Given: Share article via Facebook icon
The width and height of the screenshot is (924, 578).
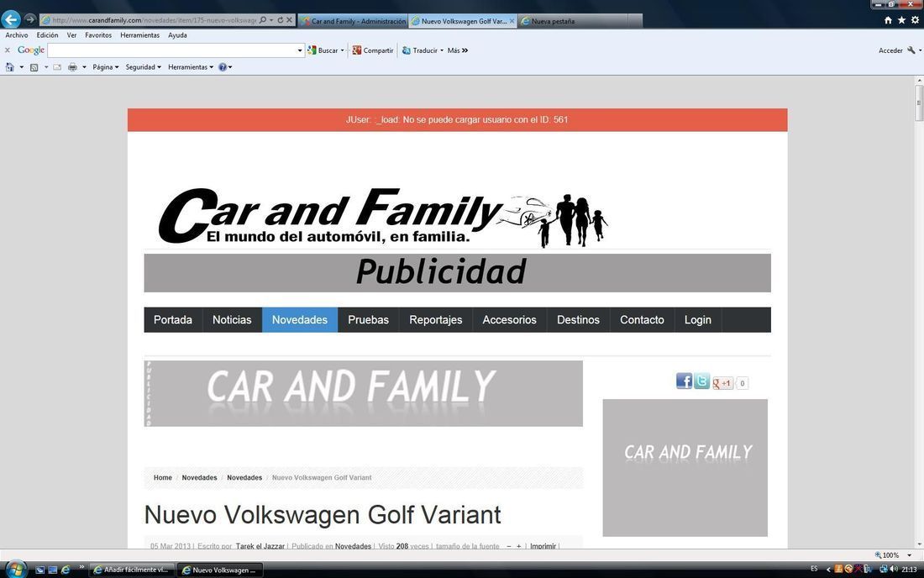Looking at the screenshot, I should point(684,381).
